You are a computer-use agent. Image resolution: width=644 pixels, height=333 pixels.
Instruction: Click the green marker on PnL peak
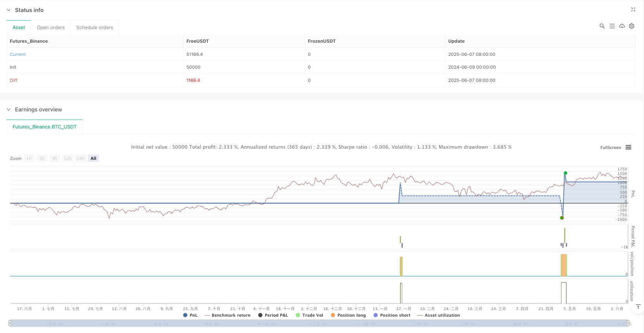[565, 173]
